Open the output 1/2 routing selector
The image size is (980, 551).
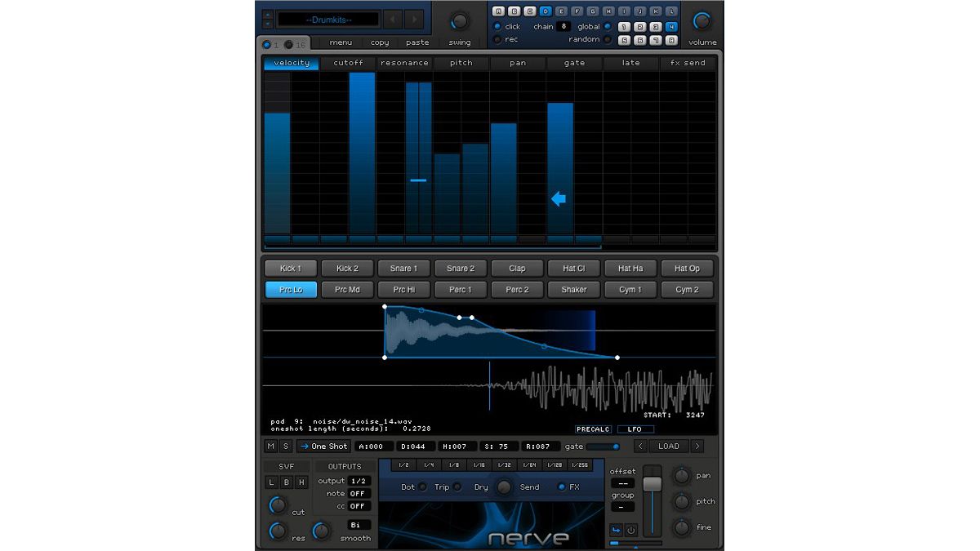point(359,481)
